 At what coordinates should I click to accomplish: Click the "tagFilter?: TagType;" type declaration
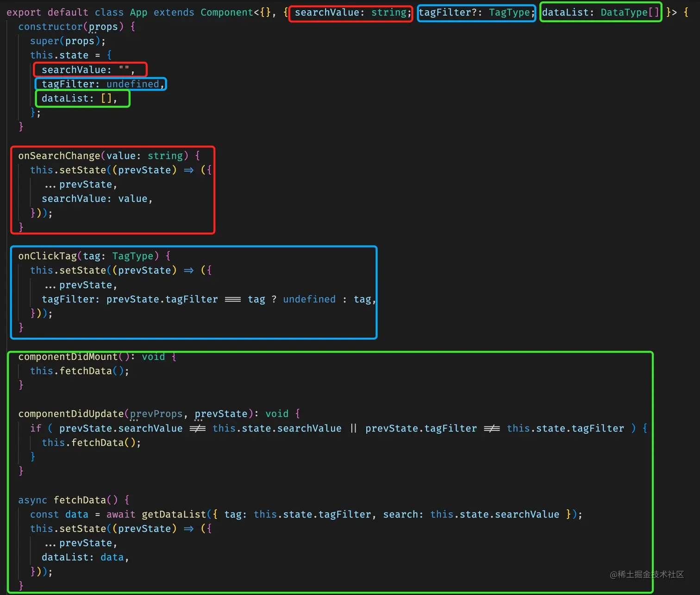click(x=477, y=13)
